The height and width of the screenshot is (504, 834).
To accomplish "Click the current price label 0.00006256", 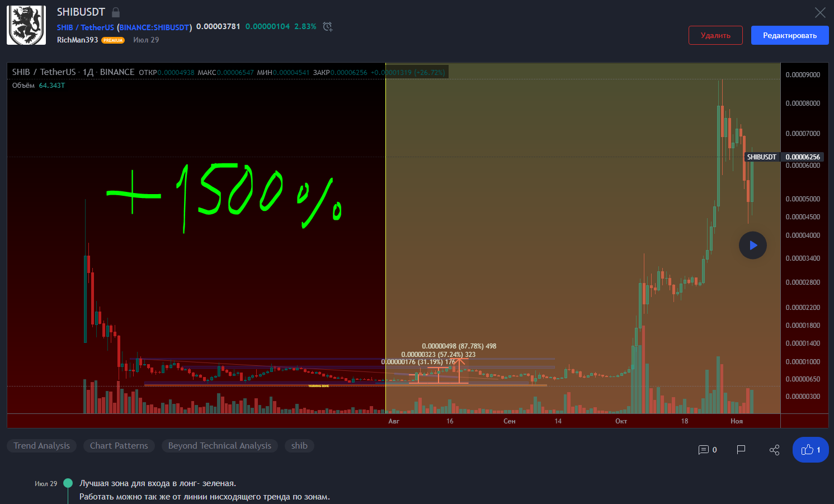I will tap(803, 157).
